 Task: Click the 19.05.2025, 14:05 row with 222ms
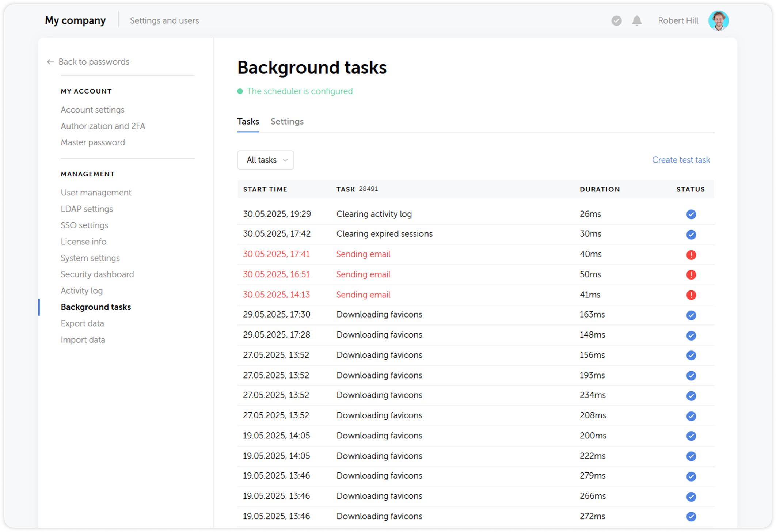476,456
